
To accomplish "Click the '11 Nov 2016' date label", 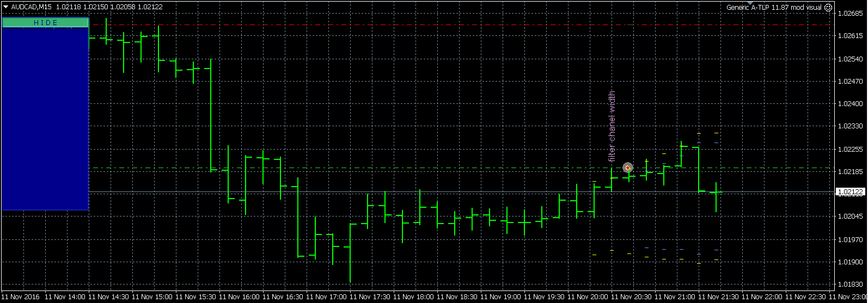I will coord(21,297).
